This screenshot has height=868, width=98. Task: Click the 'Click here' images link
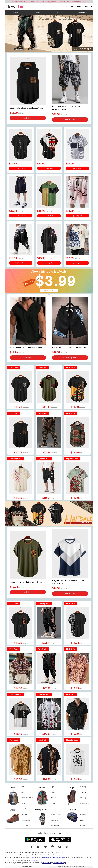[88, 6]
